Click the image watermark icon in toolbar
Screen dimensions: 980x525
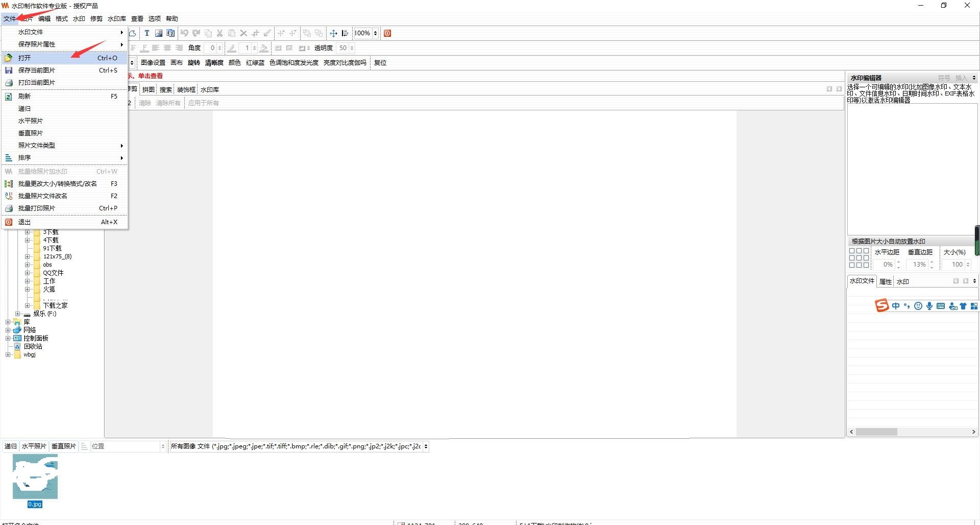pyautogui.click(x=159, y=33)
